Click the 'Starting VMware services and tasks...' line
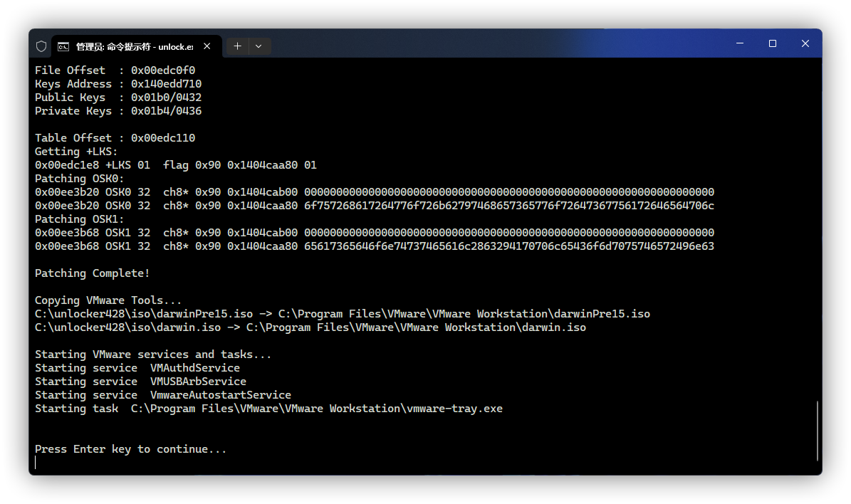This screenshot has width=851, height=504. [x=153, y=355]
